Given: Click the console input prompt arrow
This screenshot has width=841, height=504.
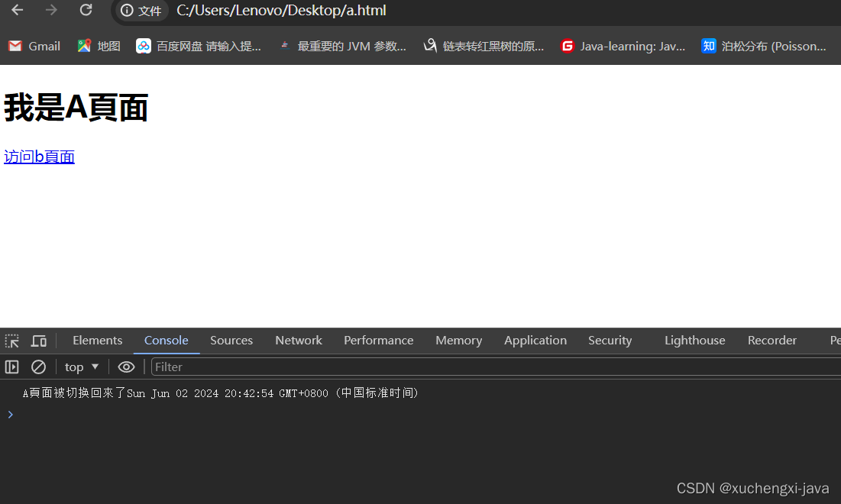Looking at the screenshot, I should (10, 414).
